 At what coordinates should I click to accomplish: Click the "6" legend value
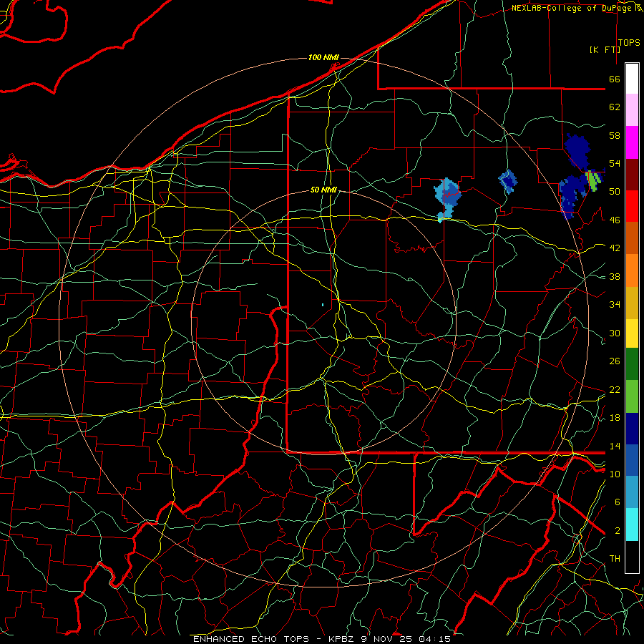(x=617, y=502)
